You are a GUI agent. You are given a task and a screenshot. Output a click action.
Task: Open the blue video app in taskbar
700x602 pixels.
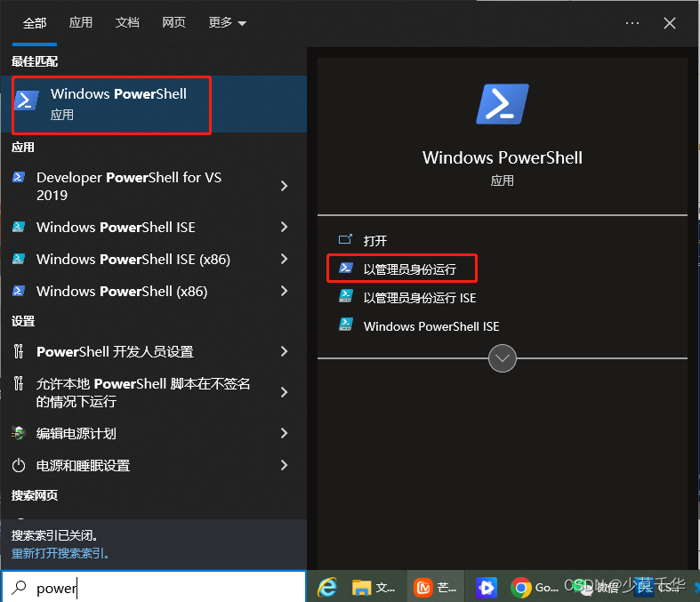coord(487,588)
